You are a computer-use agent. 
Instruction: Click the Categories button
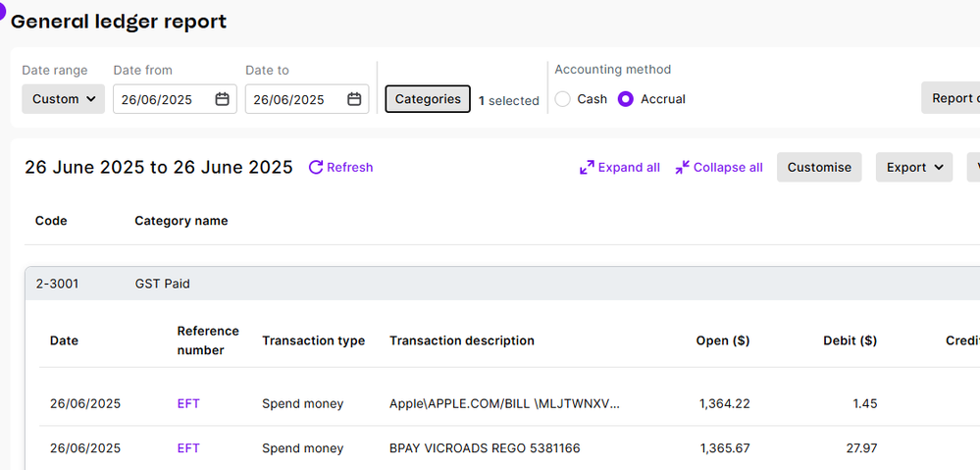tap(428, 99)
